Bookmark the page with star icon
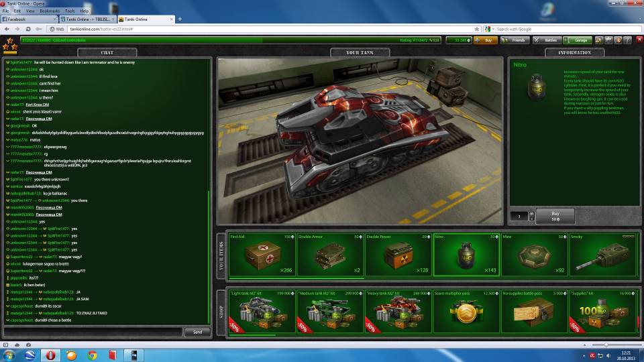Viewport: 644px width, 362px height. click(477, 29)
